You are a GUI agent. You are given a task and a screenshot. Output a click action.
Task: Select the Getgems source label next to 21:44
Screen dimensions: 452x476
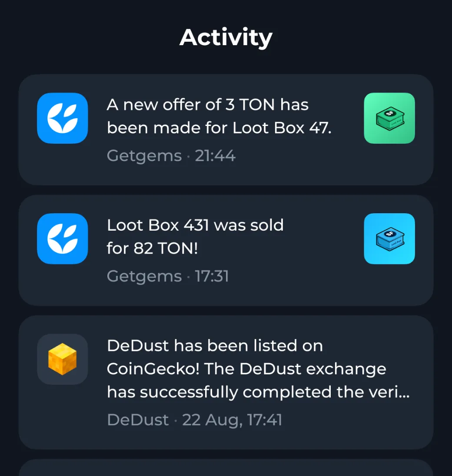click(144, 155)
